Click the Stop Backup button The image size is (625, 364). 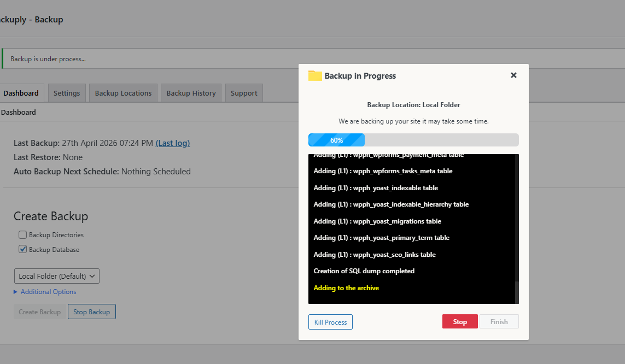92,312
